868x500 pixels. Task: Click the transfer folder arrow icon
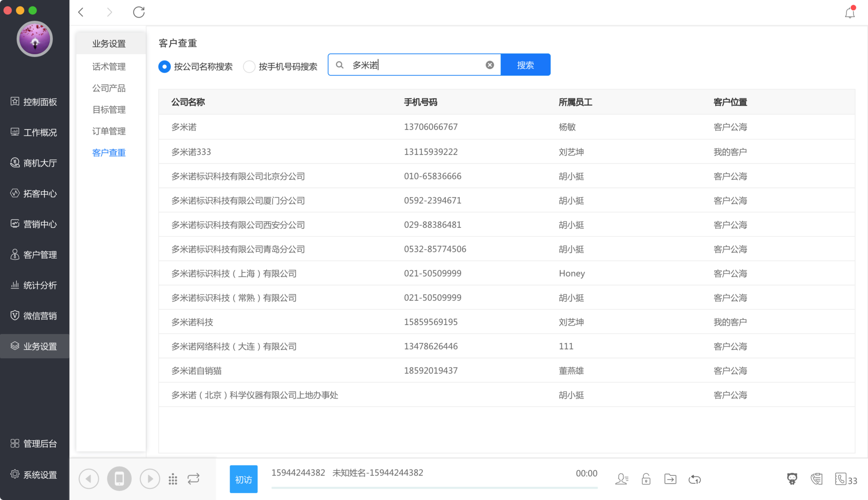click(670, 479)
